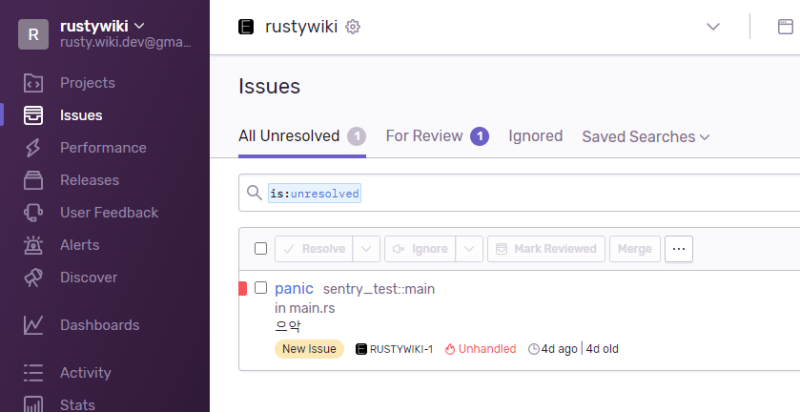The image size is (800, 412).
Task: Select the panic issue checkbox
Action: [261, 288]
